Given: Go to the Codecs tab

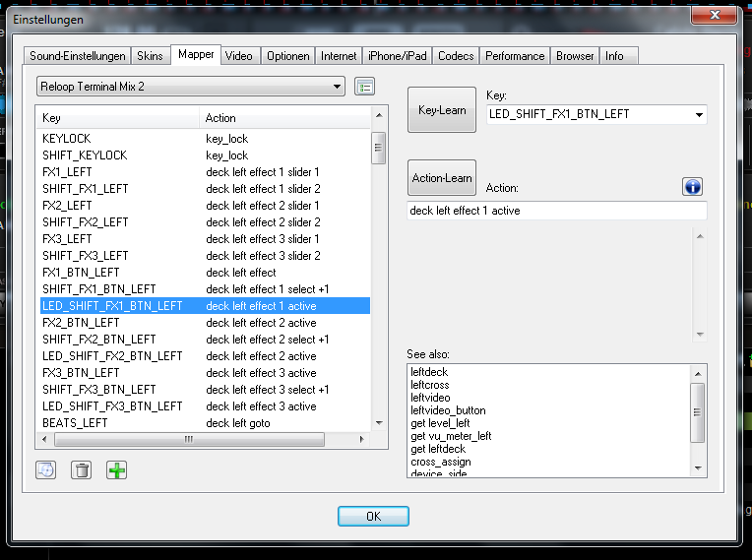Looking at the screenshot, I should [456, 56].
